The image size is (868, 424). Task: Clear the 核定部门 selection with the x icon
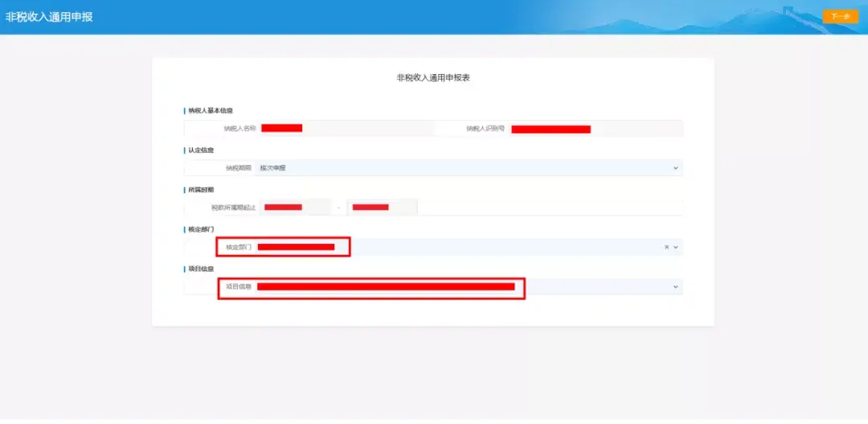click(x=666, y=247)
